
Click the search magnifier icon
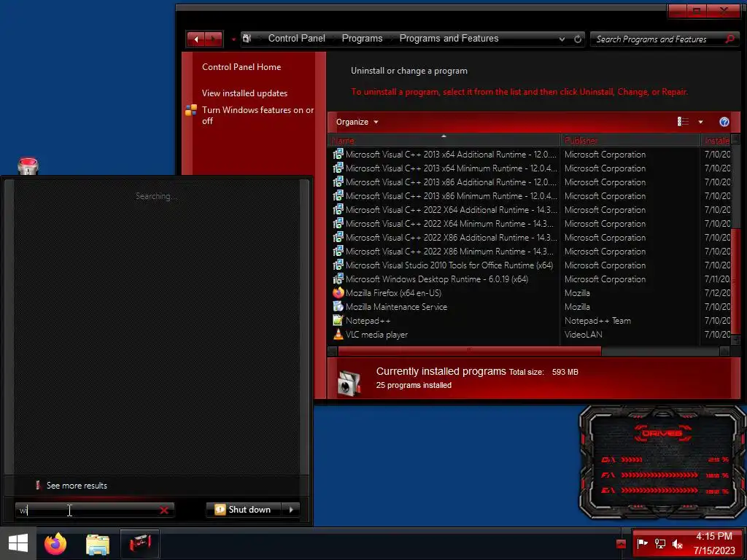coord(729,39)
